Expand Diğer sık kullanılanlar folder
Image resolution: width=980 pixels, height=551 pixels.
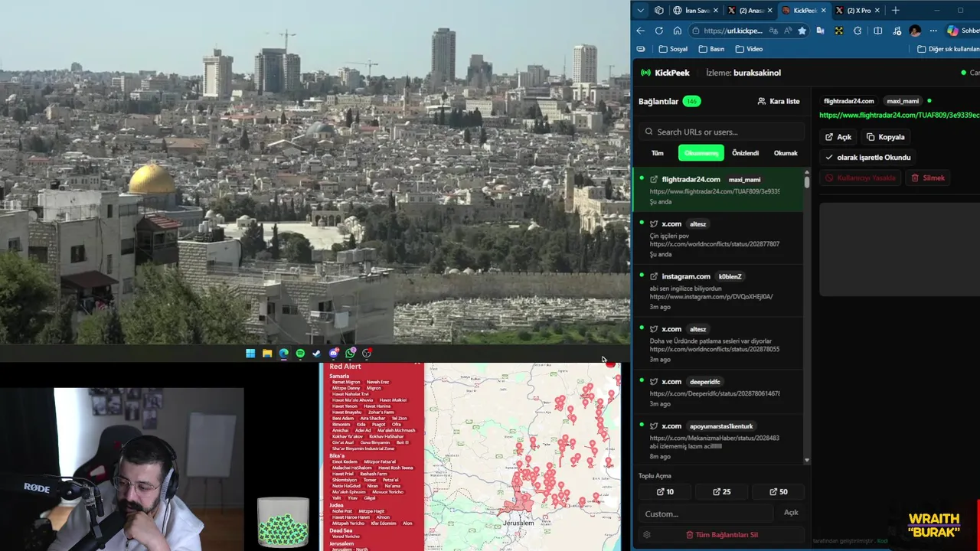[948, 49]
